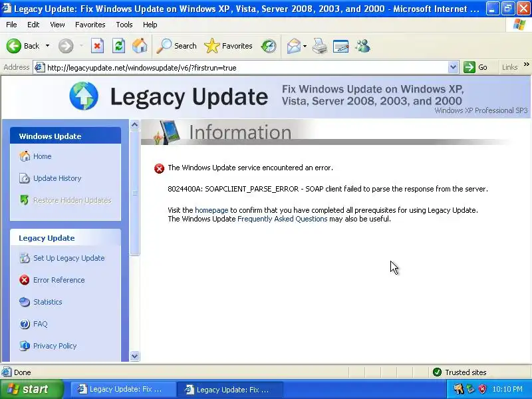Click the sidebar scrollbar up arrow
This screenshot has height=399, width=532.
pos(135,125)
